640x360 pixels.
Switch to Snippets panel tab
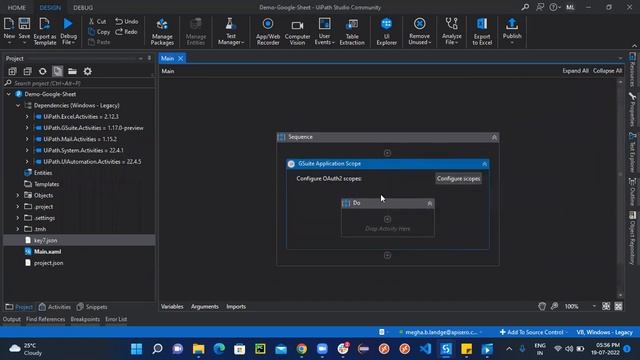pyautogui.click(x=92, y=307)
